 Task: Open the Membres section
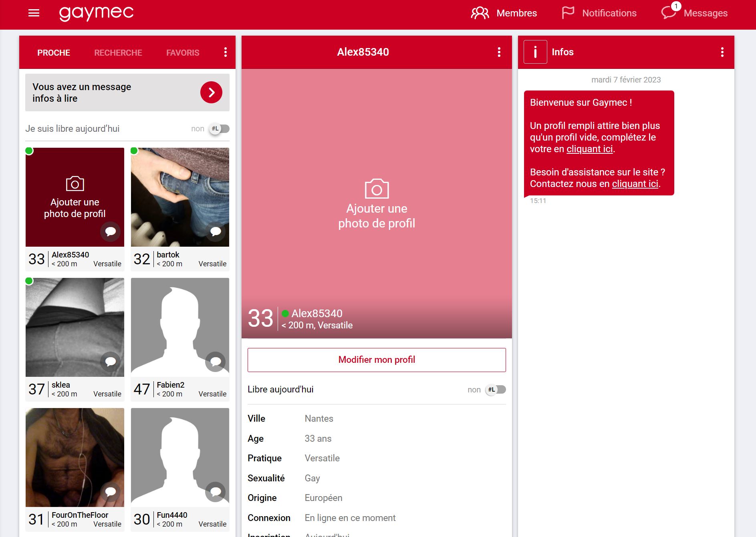[504, 13]
